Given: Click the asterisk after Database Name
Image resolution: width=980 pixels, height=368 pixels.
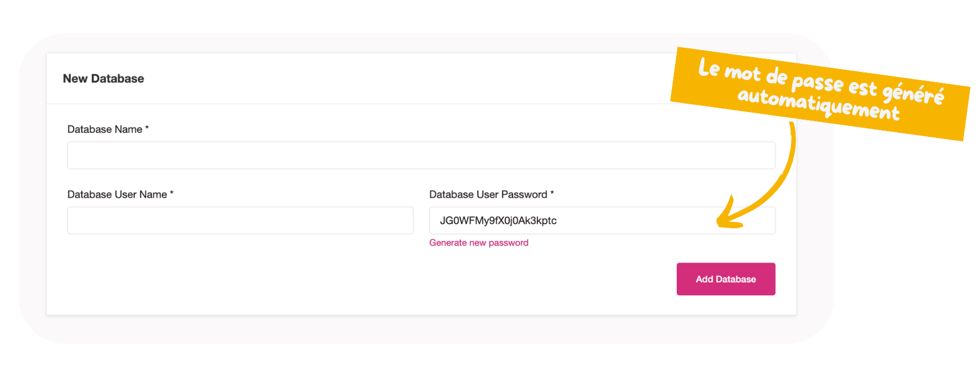Looking at the screenshot, I should pos(147,128).
